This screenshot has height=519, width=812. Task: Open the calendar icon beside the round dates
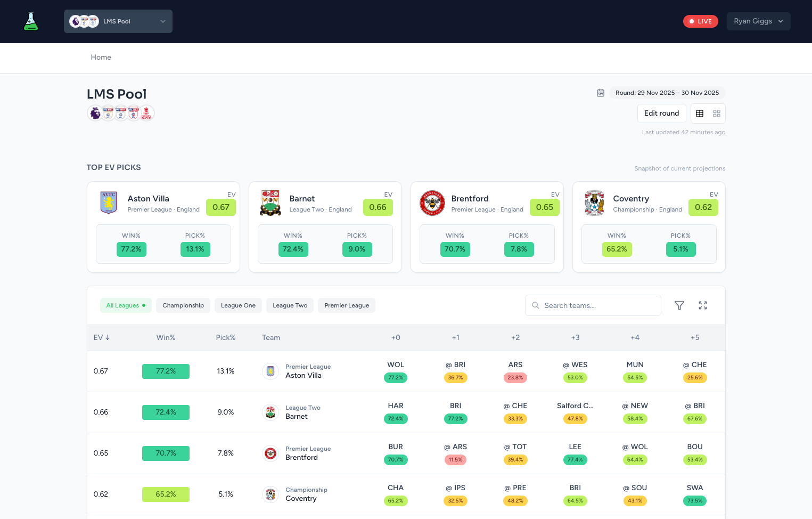(601, 92)
